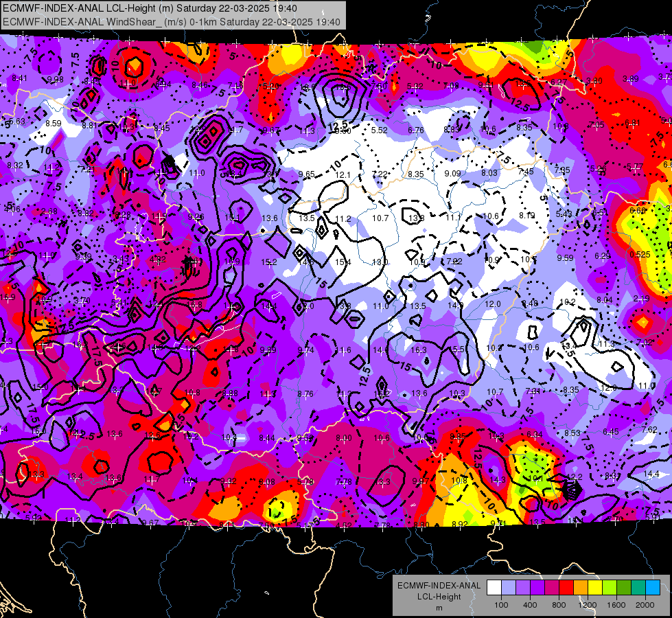Screen dimensions: 672x618
Task: Click the legend tick label 1200
Action: tap(587, 605)
